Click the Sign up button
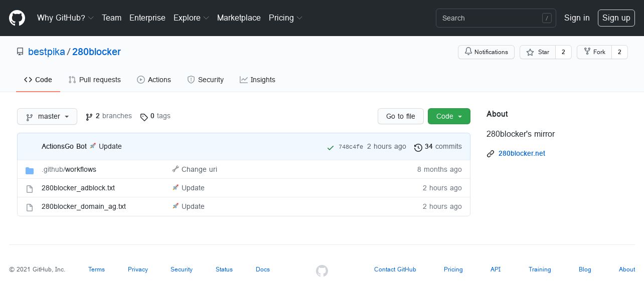 point(616,18)
